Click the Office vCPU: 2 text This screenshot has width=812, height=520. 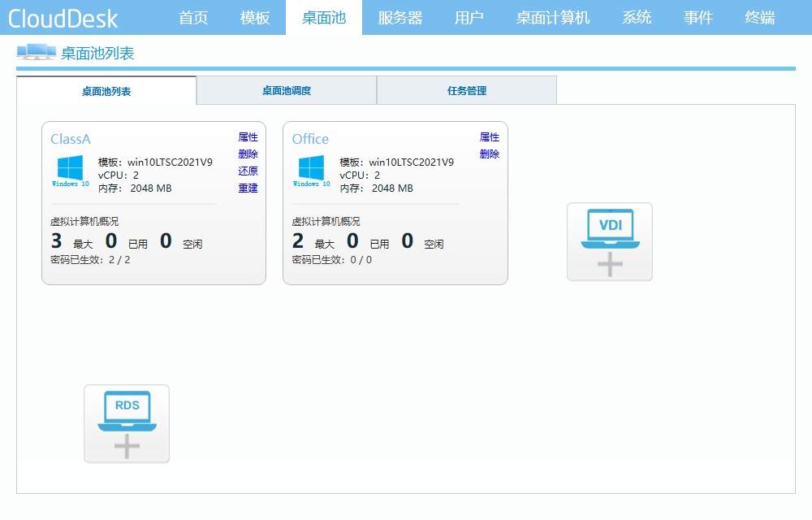click(360, 175)
